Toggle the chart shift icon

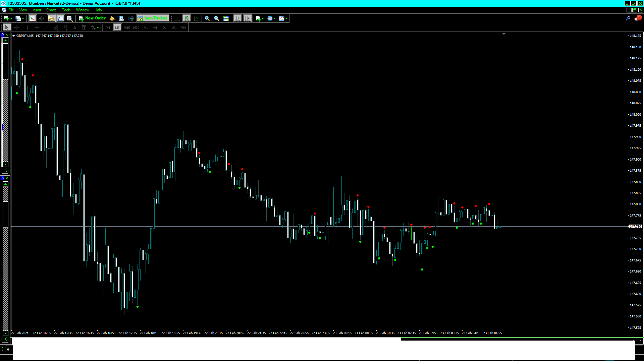[247, 18]
